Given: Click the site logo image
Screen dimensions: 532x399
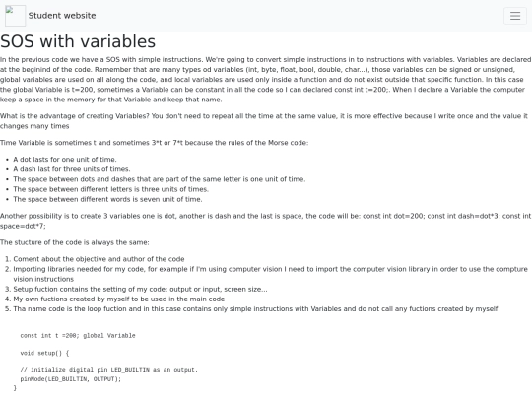Looking at the screenshot, I should tap(15, 16).
